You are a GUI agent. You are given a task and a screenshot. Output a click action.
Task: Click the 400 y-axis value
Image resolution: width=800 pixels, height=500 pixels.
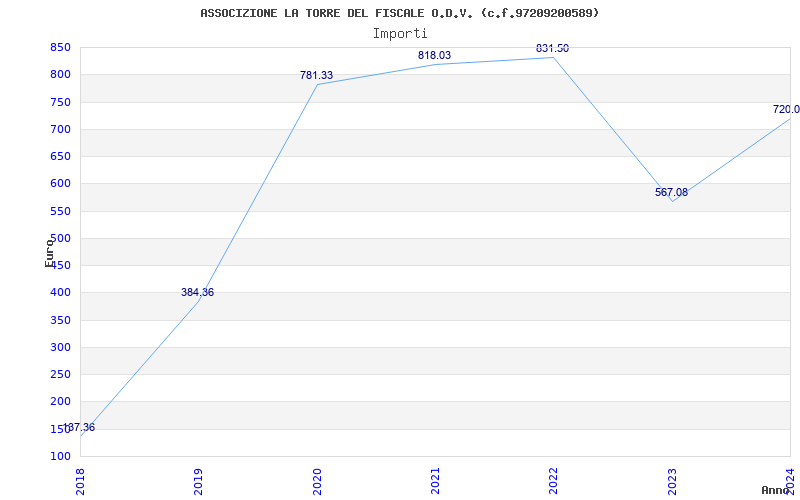pos(60,293)
